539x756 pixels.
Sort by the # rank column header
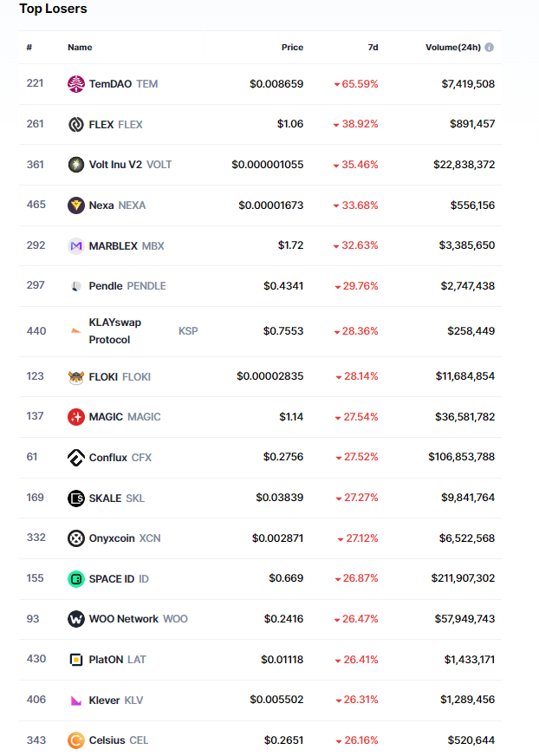pos(29,48)
